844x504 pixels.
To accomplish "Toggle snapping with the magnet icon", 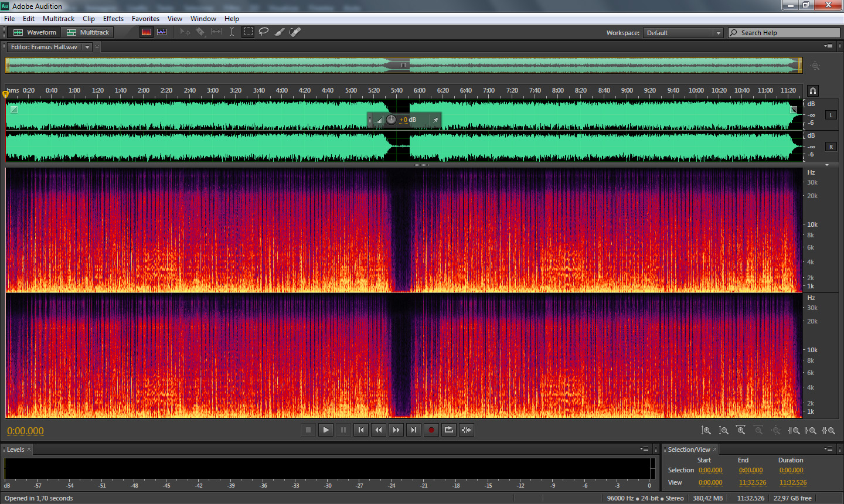I will pos(813,91).
